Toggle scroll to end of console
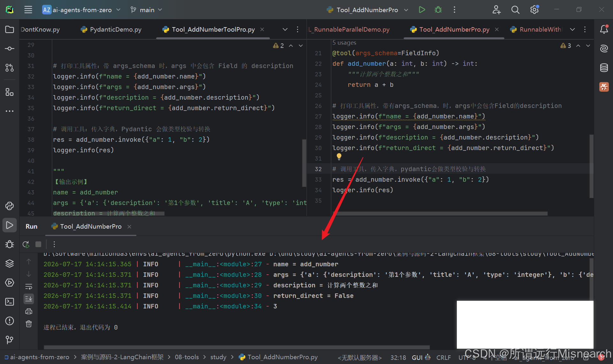 29,299
